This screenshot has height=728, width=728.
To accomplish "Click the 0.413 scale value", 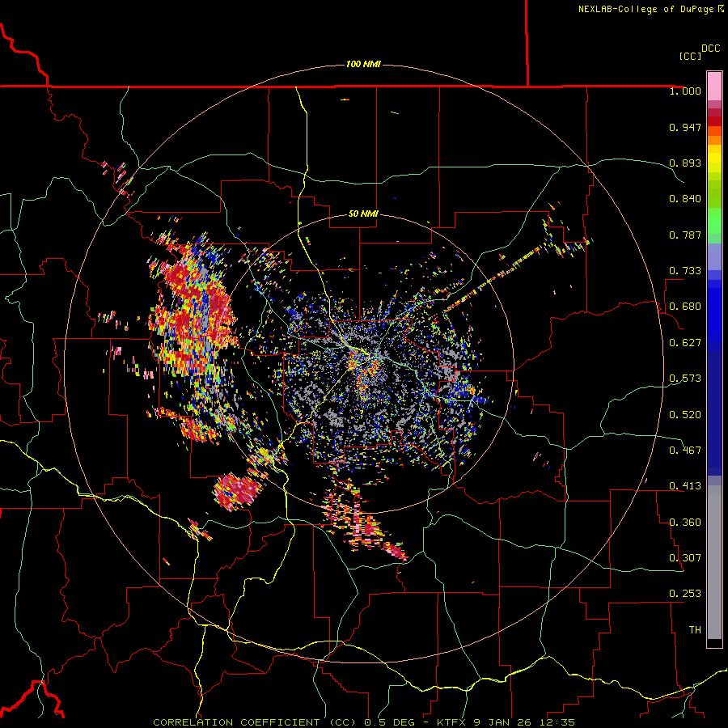I will click(685, 486).
